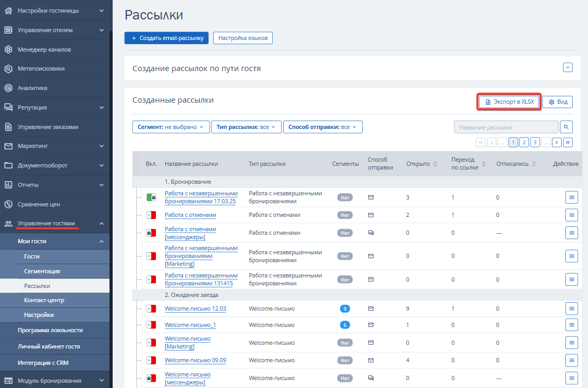588x388 pixels.
Task: Click the Менеджер каналов sidebar icon
Action: pos(8,49)
